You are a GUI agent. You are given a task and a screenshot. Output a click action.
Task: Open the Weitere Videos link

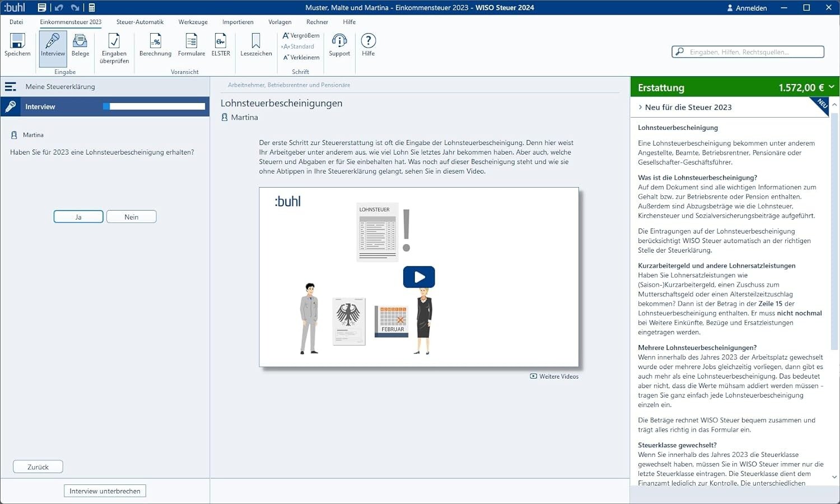[554, 376]
